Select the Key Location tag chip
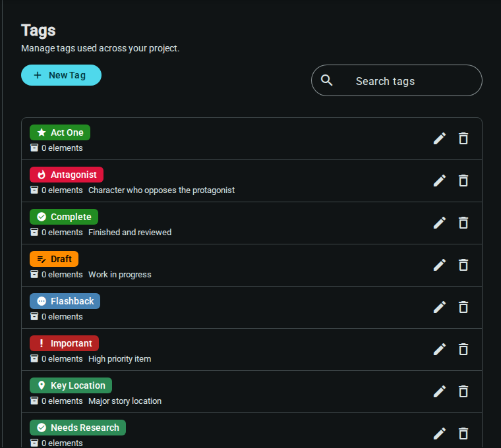Screen dimensions: 501x448 (71, 385)
